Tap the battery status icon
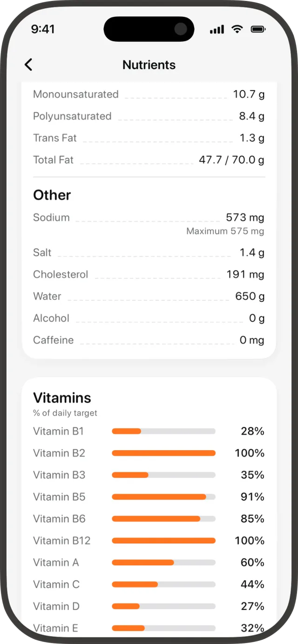This screenshot has height=644, width=298. pyautogui.click(x=258, y=29)
